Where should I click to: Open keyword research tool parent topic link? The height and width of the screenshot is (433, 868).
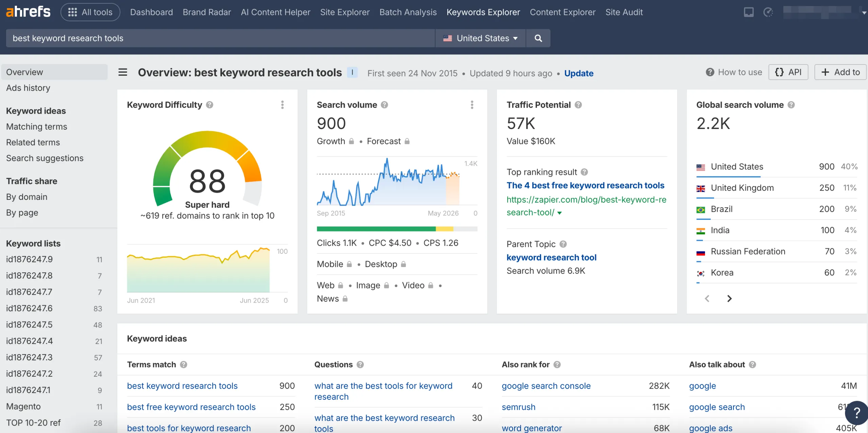click(x=551, y=258)
